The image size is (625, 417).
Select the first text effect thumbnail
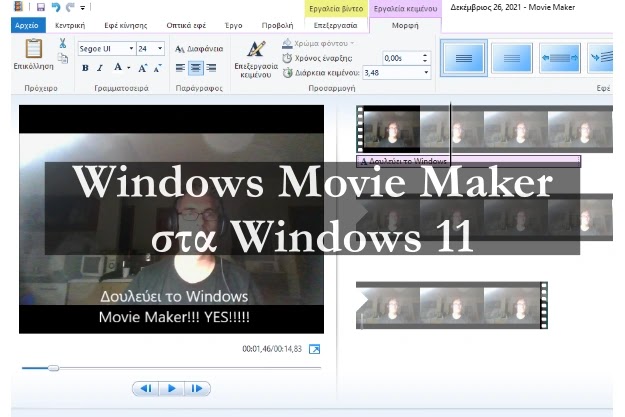464,58
